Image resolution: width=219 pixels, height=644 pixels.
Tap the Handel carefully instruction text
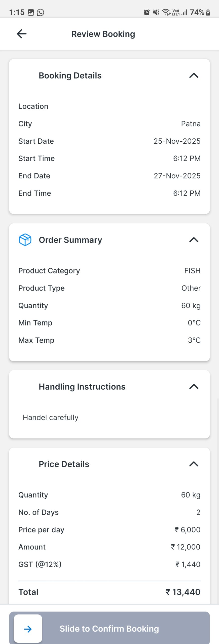coord(51,418)
